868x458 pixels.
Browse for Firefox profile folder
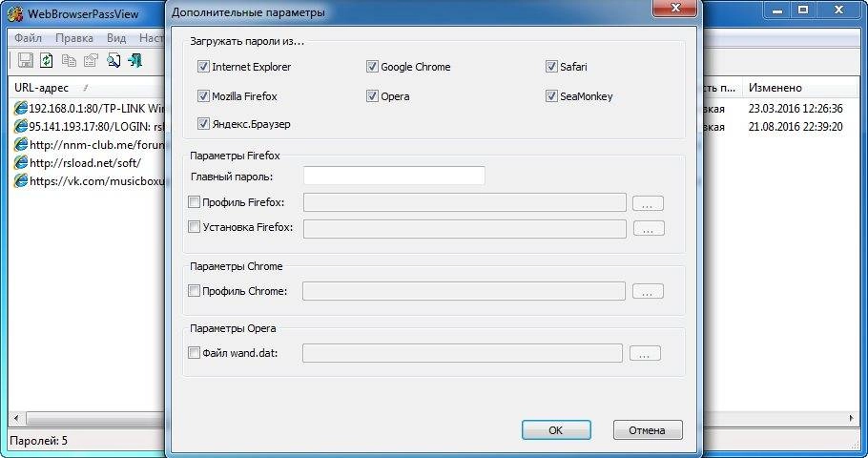(x=648, y=202)
